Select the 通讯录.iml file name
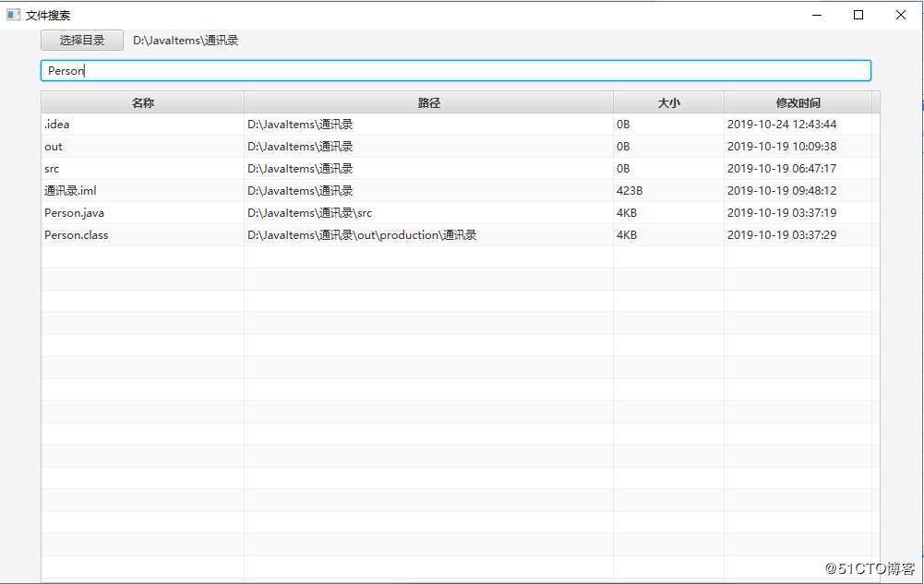The width and height of the screenshot is (924, 584). click(70, 191)
